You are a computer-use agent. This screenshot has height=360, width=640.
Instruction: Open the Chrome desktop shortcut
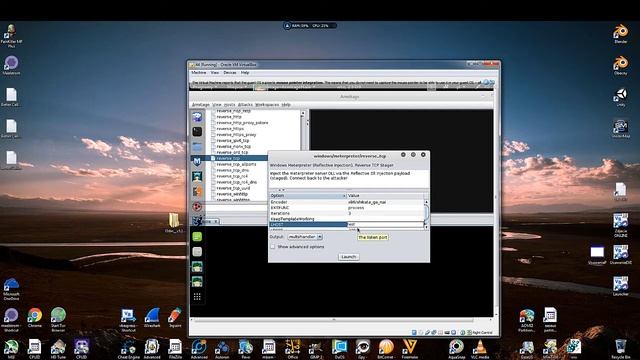coord(35,318)
